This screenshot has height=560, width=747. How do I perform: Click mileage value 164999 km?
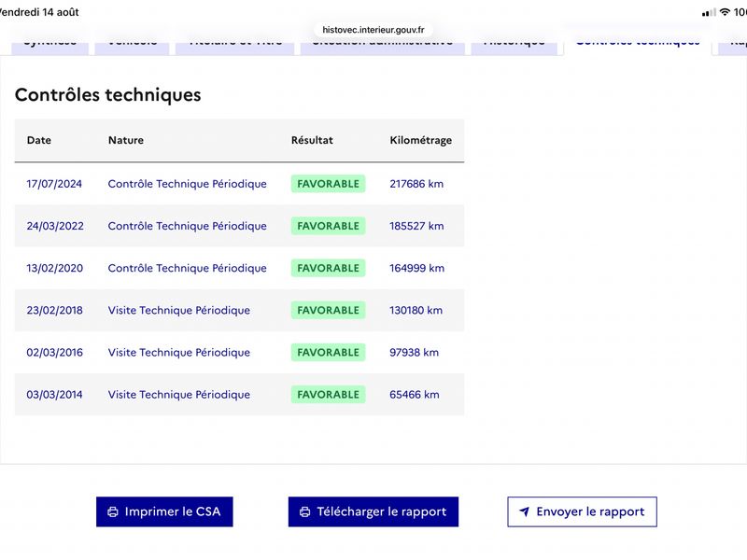[416, 268]
